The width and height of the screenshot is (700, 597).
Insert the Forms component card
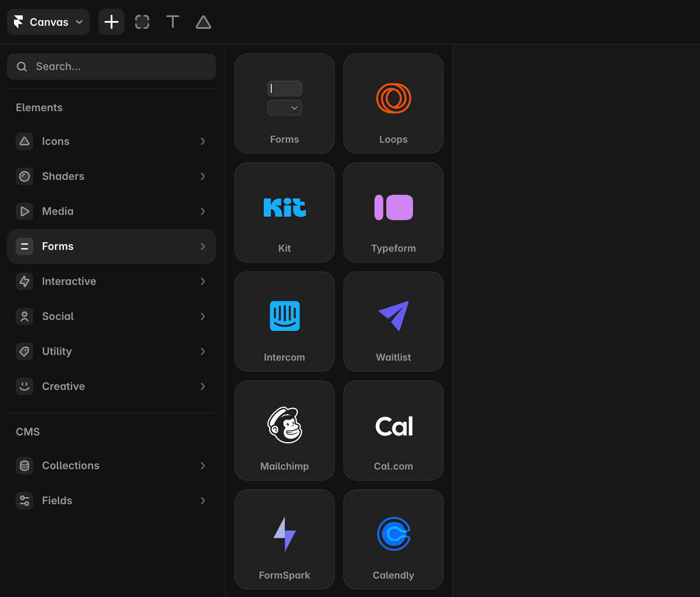coord(284,103)
